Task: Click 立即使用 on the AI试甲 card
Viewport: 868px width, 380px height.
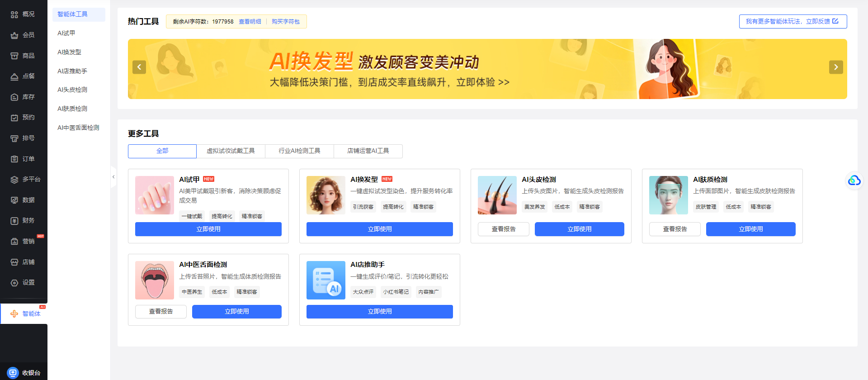Action: click(x=208, y=229)
